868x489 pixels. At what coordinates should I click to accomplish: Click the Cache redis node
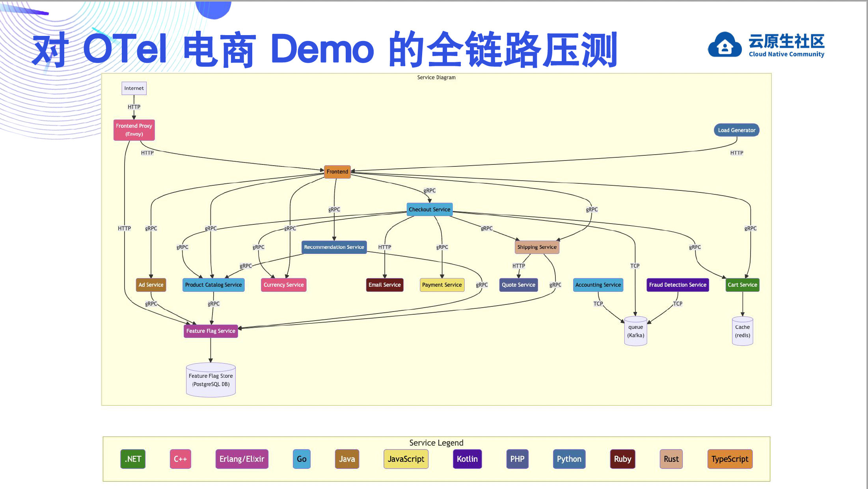tap(741, 331)
